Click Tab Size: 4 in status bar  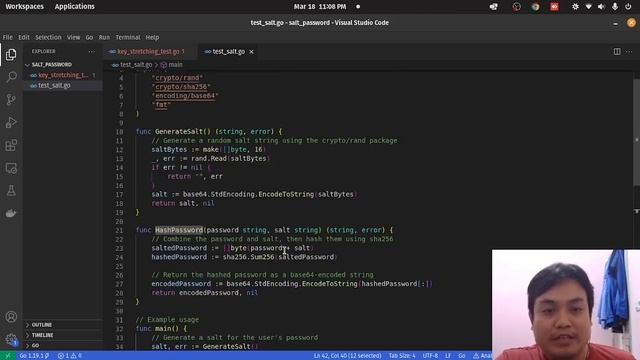[402, 356]
